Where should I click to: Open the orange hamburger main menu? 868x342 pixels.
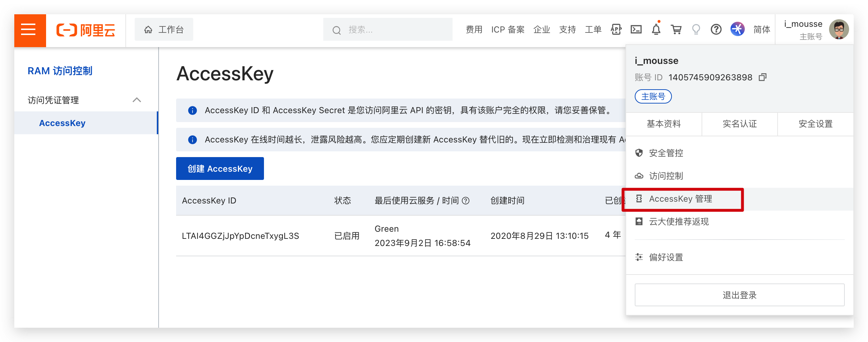[x=30, y=30]
